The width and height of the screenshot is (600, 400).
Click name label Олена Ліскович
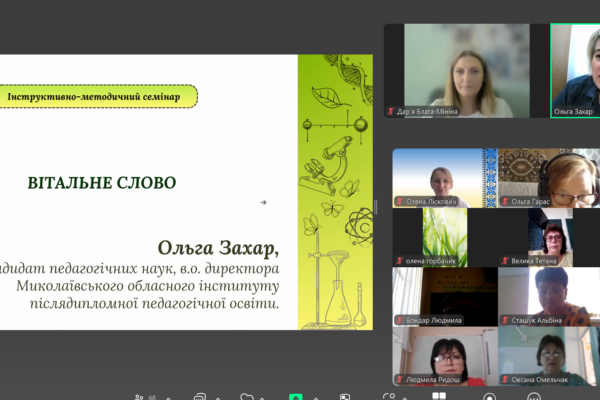point(431,201)
